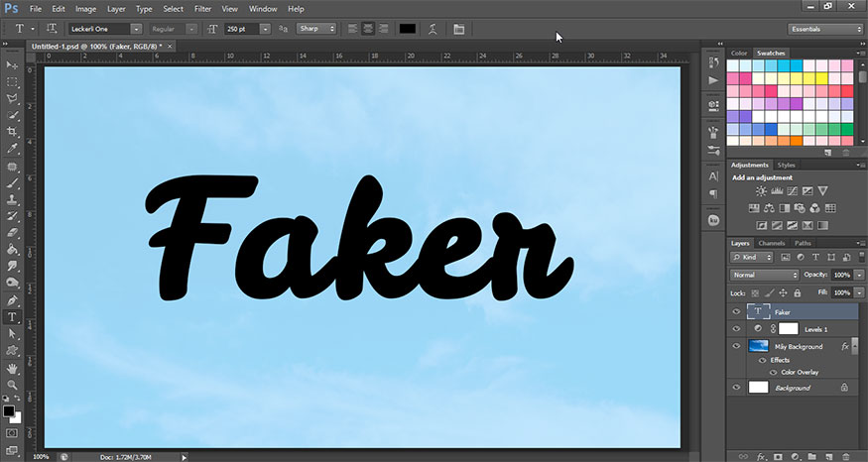This screenshot has height=462, width=868.
Task: Toggle text orientation icon in options bar
Action: (52, 28)
